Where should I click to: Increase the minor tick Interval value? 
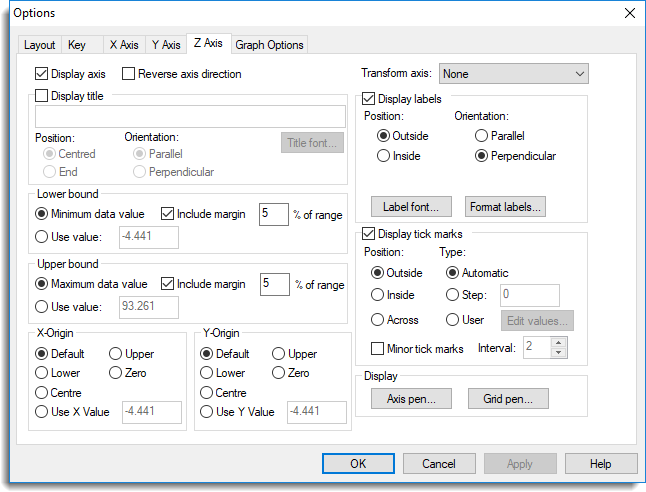[x=559, y=342]
